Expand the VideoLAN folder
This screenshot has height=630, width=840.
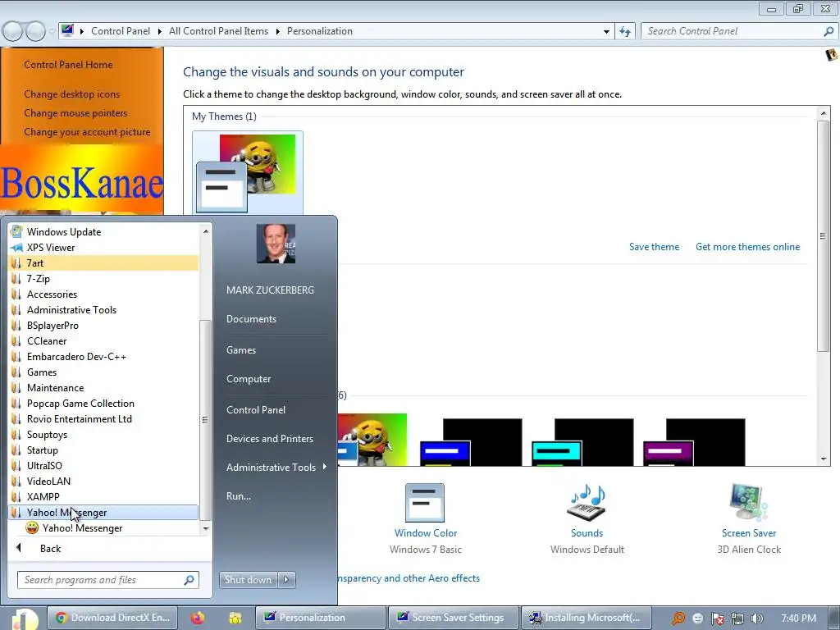click(x=103, y=481)
